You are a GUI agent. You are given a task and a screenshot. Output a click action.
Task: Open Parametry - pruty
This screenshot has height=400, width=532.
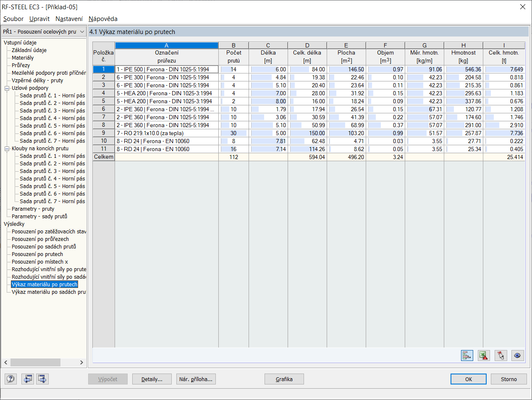point(33,209)
